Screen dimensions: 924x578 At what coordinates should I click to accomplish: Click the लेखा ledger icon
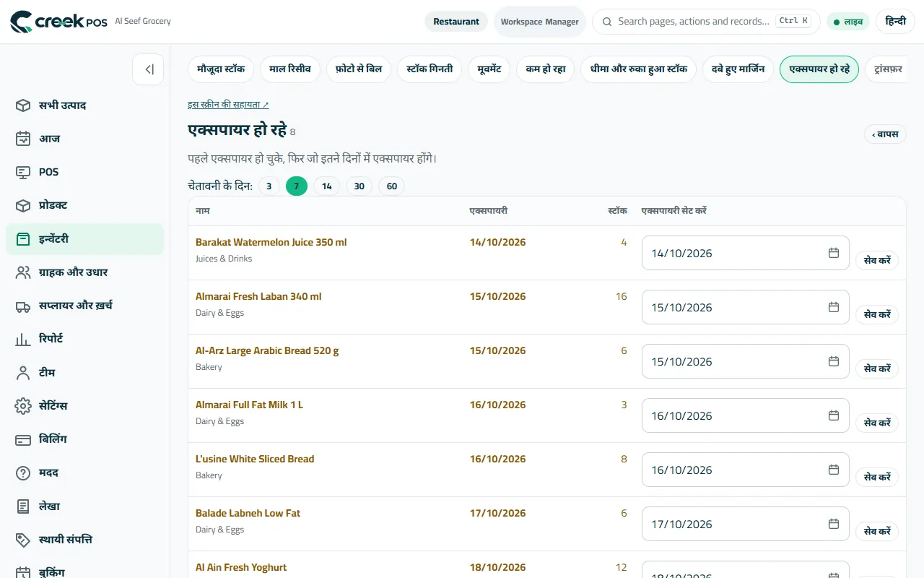click(x=23, y=506)
